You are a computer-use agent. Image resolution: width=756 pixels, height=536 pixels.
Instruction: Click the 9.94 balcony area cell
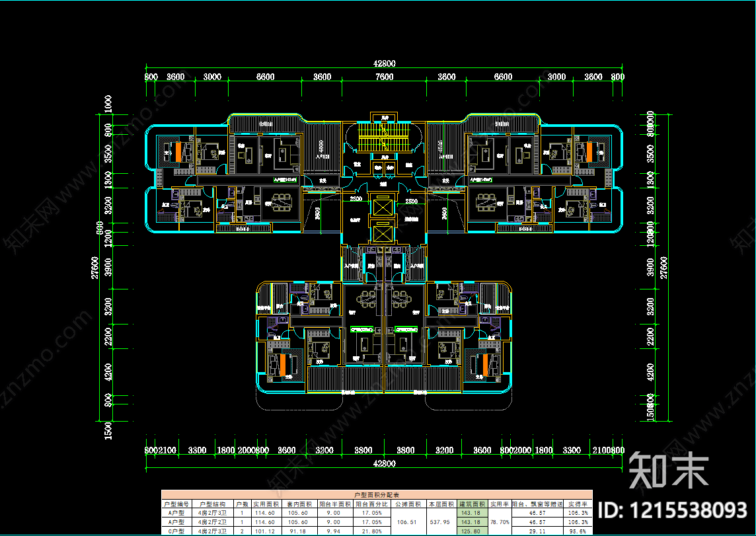(334, 531)
